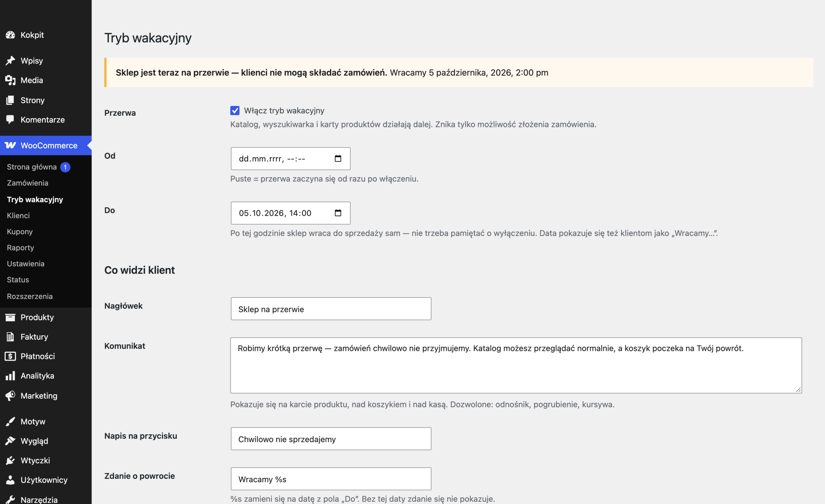Click the Marketing megaphone icon

click(10, 395)
